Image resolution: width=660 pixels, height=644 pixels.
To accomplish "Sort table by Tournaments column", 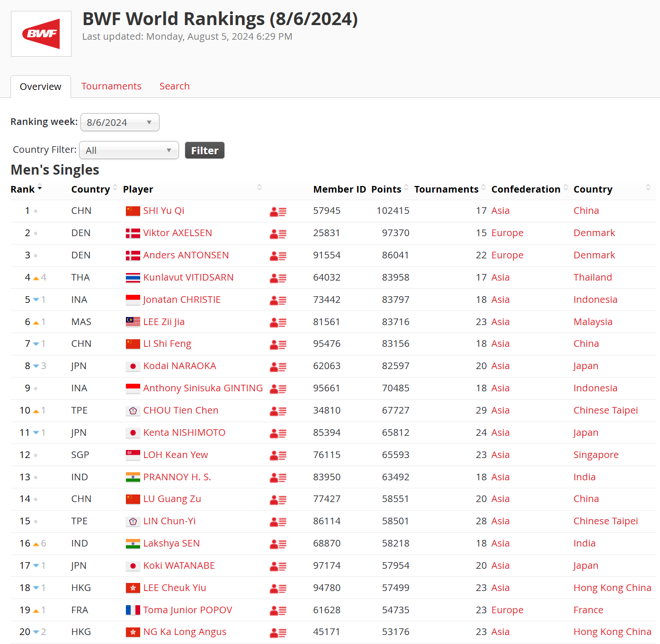I will click(x=450, y=189).
